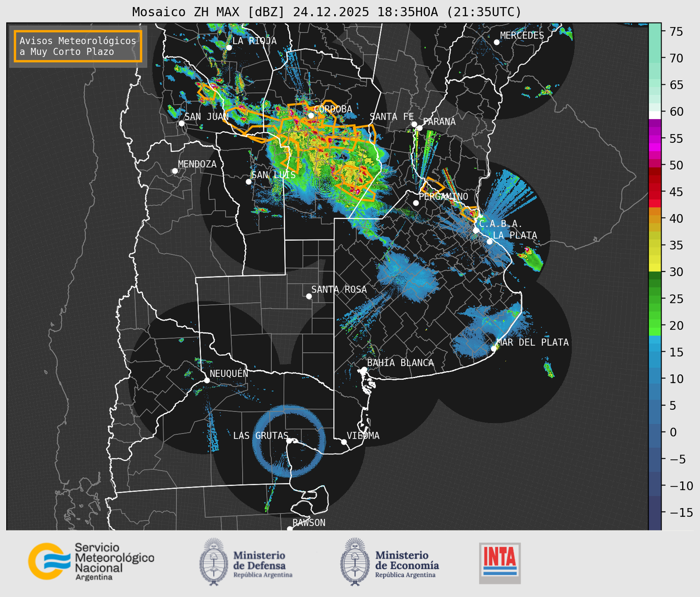Click the LA PLATA city label
700x597 pixels.
coord(515,235)
